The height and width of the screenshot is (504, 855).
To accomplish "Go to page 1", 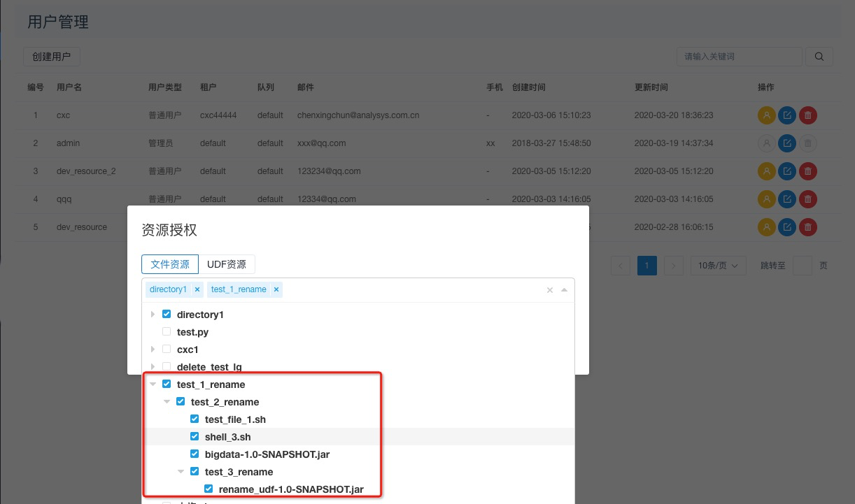I will pos(647,266).
